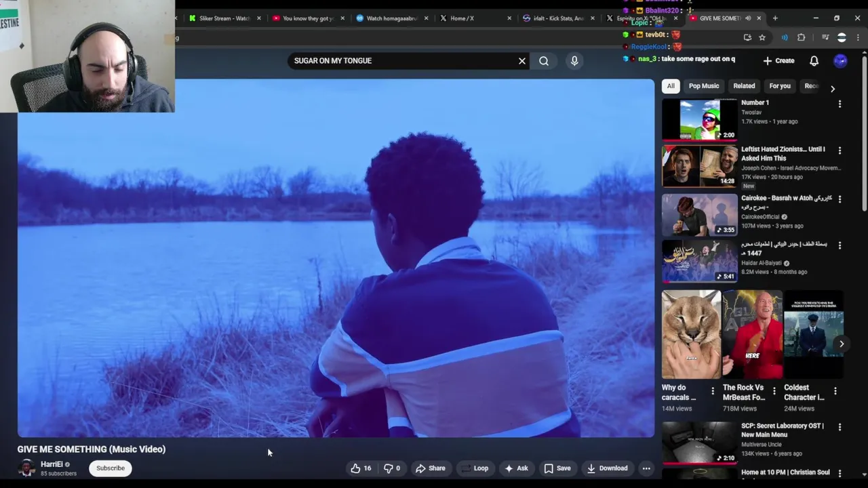Open the HarriEi channel name link
Screen dimensions: 868x488
[52, 464]
